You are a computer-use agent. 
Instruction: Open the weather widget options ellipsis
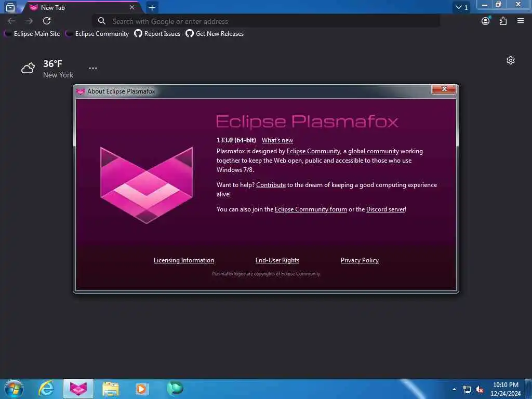(92, 68)
